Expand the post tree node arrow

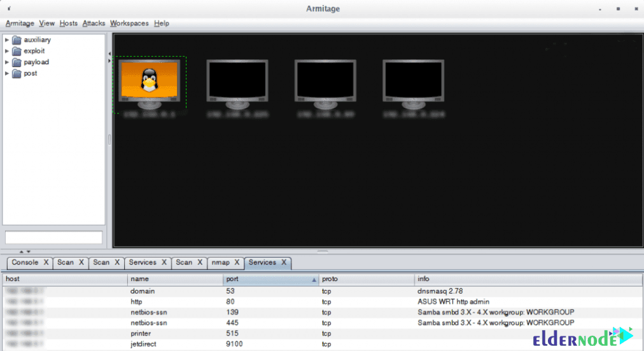click(7, 74)
